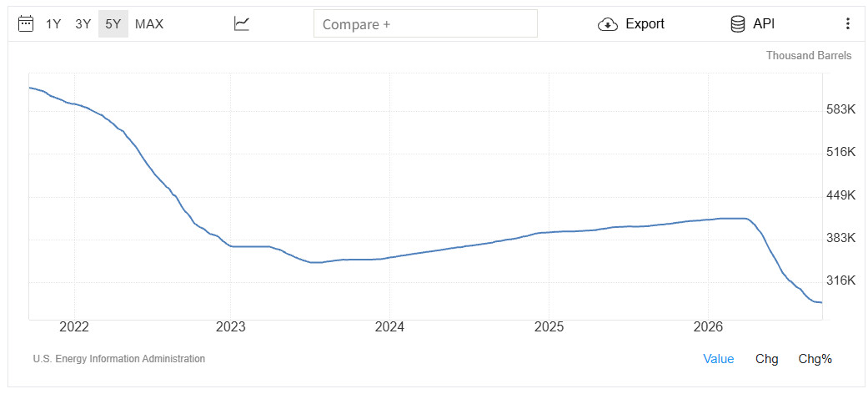The height and width of the screenshot is (394, 868).
Task: Click the blue line's flat section above 2026
Action: point(730,219)
